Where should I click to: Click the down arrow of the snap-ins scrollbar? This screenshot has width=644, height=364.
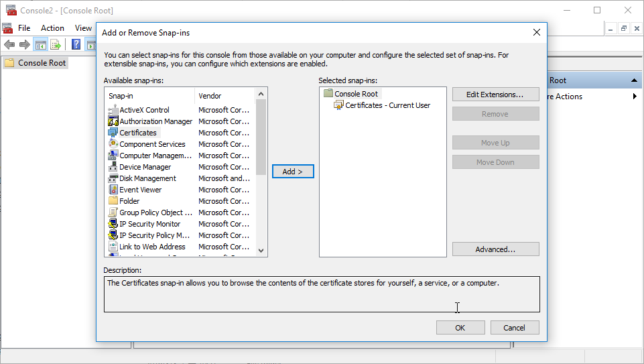click(261, 250)
